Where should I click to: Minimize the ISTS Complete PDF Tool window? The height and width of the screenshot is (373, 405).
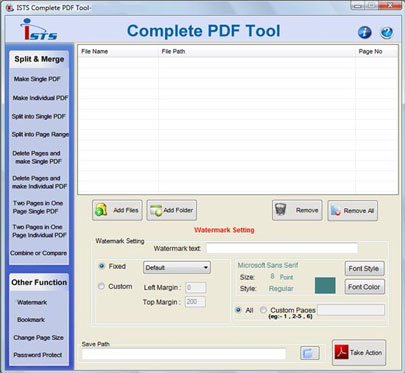pyautogui.click(x=358, y=5)
